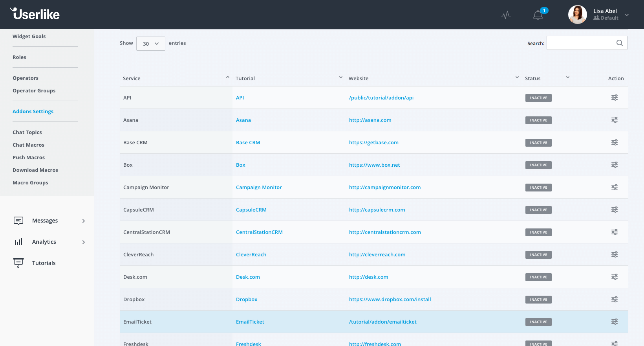
Task: Visit http://campaignmonitor.com link
Action: tap(385, 187)
